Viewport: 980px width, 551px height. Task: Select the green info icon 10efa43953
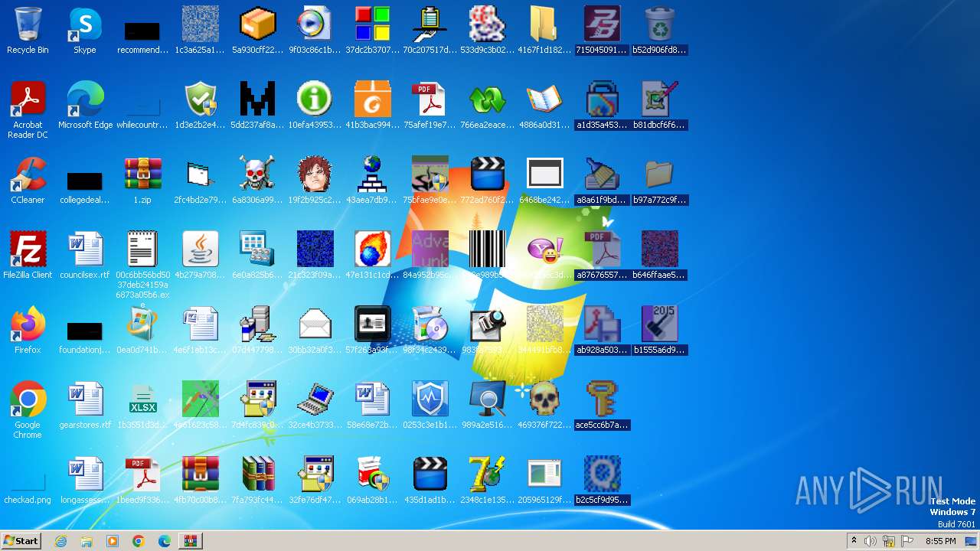315,106
